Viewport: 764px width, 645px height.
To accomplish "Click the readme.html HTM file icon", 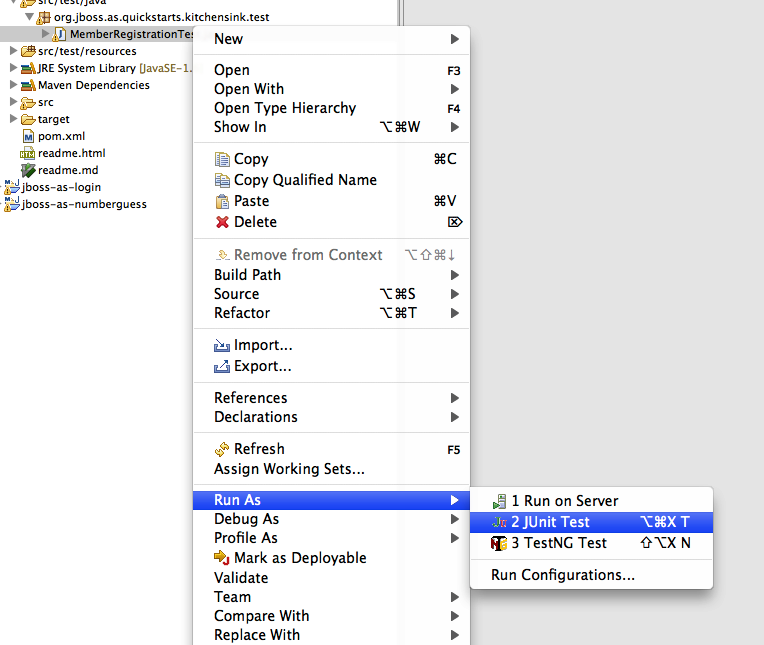I will click(x=27, y=153).
